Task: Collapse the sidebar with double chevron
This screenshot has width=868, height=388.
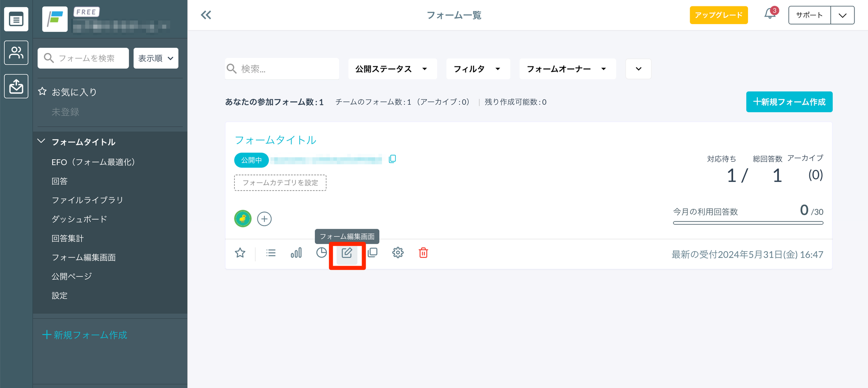Action: point(206,15)
